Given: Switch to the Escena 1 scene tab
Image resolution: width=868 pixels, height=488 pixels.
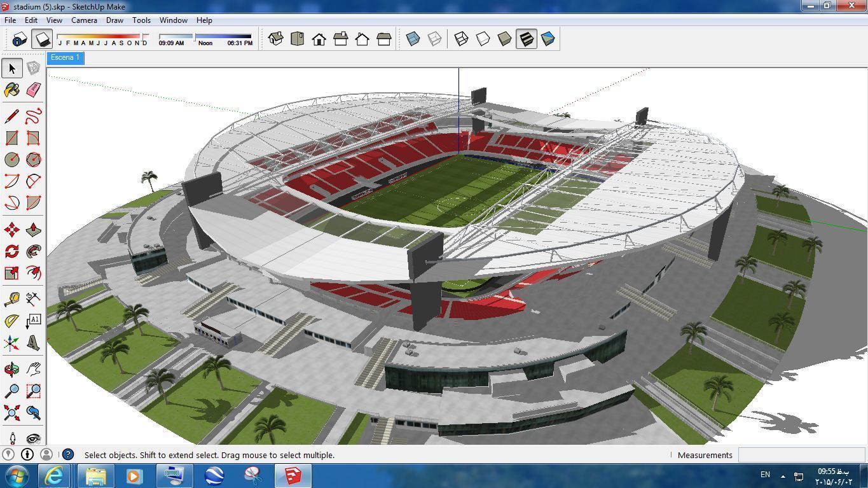Looking at the screenshot, I should tap(65, 58).
